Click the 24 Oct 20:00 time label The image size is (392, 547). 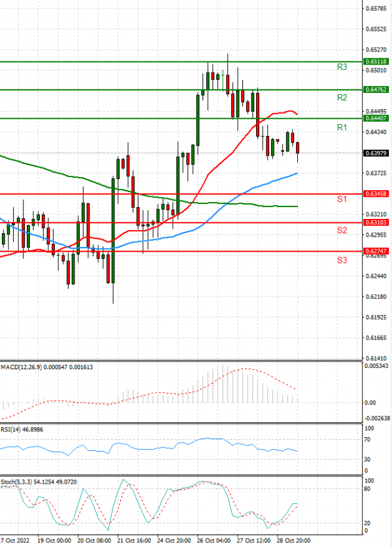(x=174, y=540)
